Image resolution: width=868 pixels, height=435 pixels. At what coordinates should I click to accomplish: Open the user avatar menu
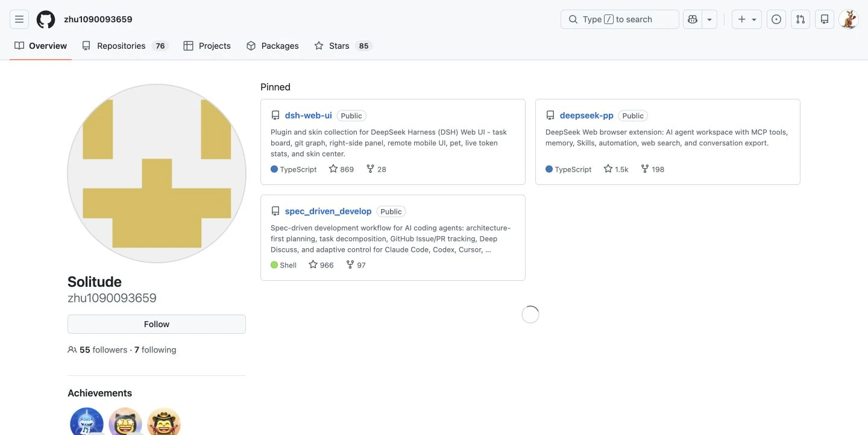click(849, 19)
